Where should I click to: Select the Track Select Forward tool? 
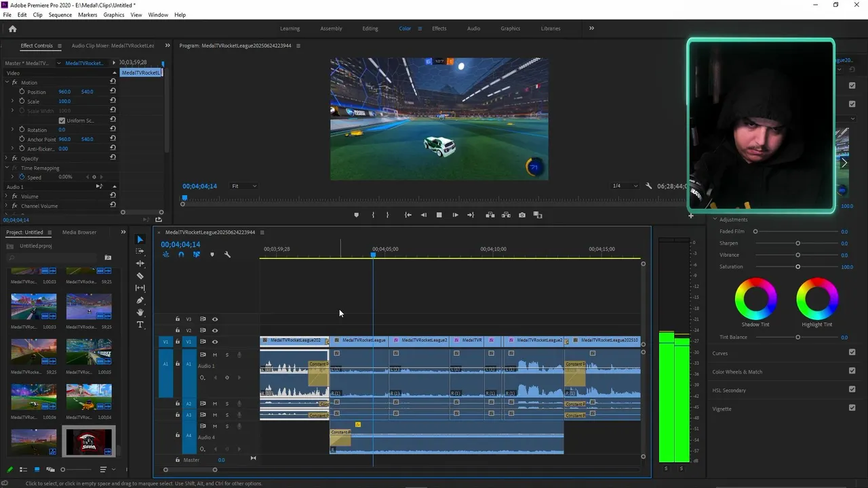(140, 251)
